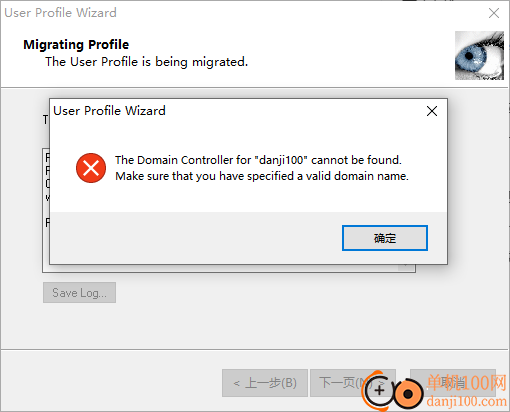Click the 确定 button in the error dialog

coord(385,238)
